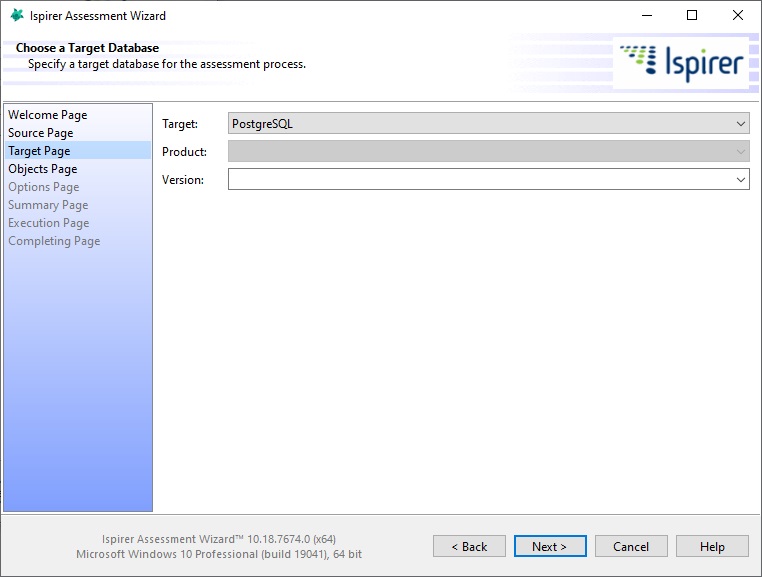This screenshot has width=762, height=577.
Task: Click the 'Product:' label
Action: coord(184,152)
